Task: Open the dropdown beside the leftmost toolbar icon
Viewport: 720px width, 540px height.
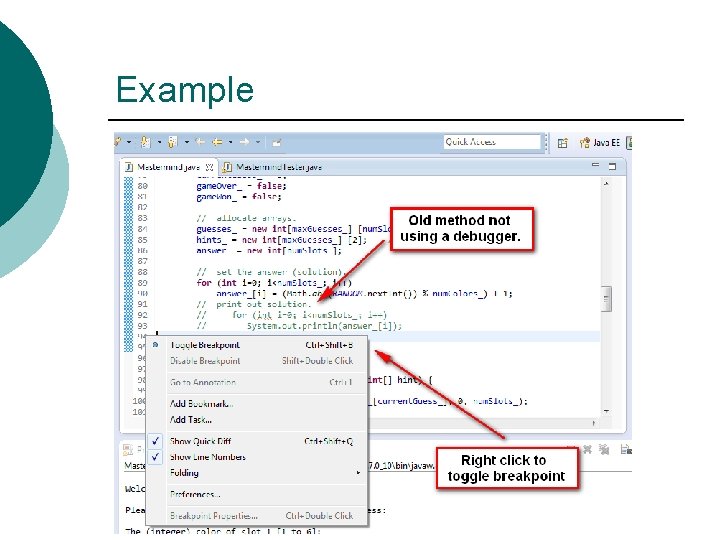Action: tap(129, 142)
